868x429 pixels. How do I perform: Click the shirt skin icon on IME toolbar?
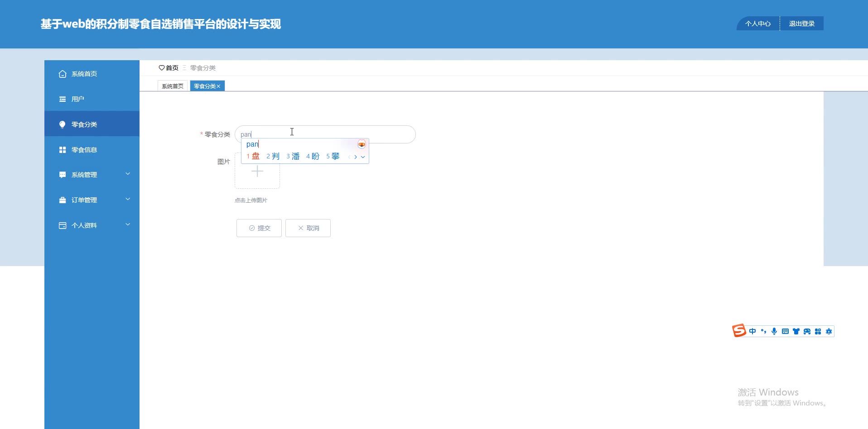(x=796, y=331)
